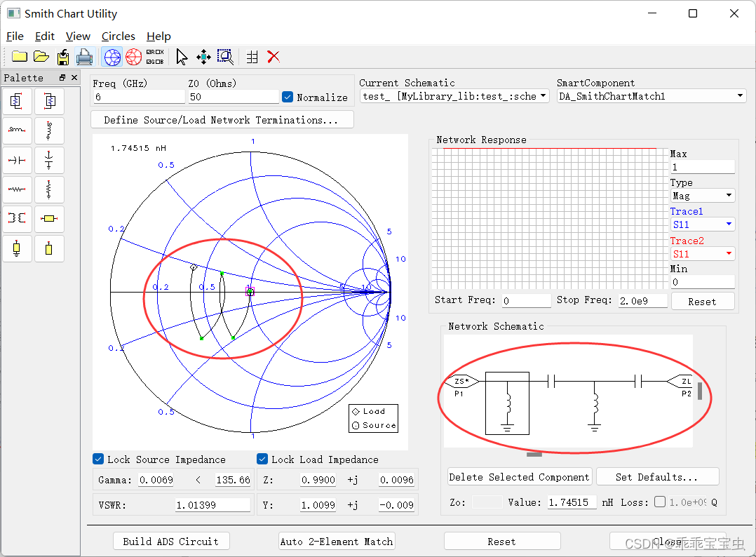
Task: Add a transformer from palette
Action: (17, 218)
